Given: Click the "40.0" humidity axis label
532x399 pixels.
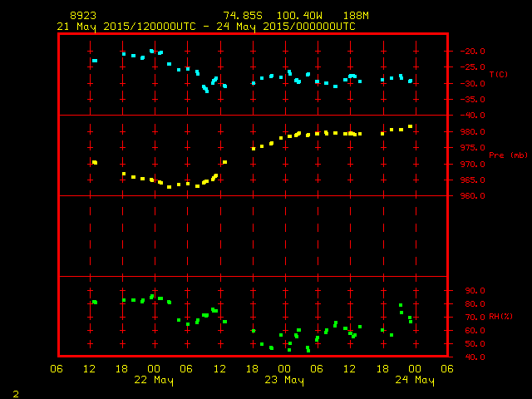Looking at the screenshot, I should [475, 357].
